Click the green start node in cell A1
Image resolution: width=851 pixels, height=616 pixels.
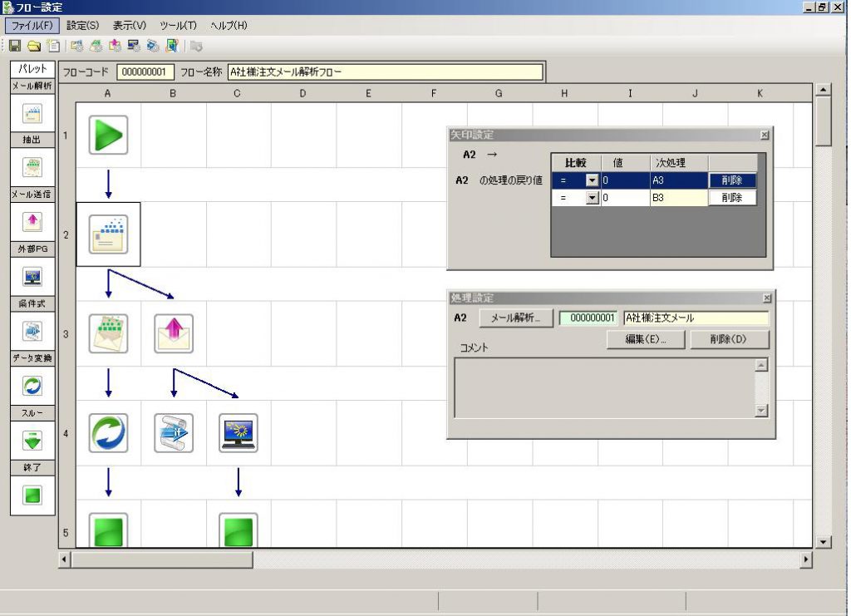pos(109,135)
